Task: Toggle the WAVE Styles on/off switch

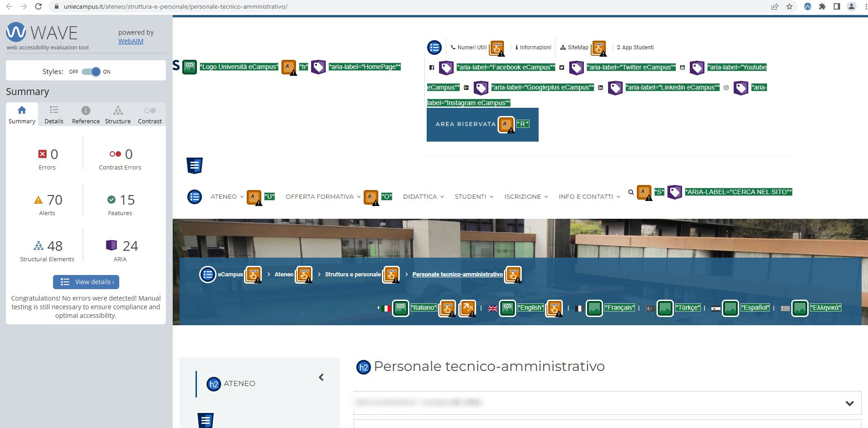Action: [91, 72]
